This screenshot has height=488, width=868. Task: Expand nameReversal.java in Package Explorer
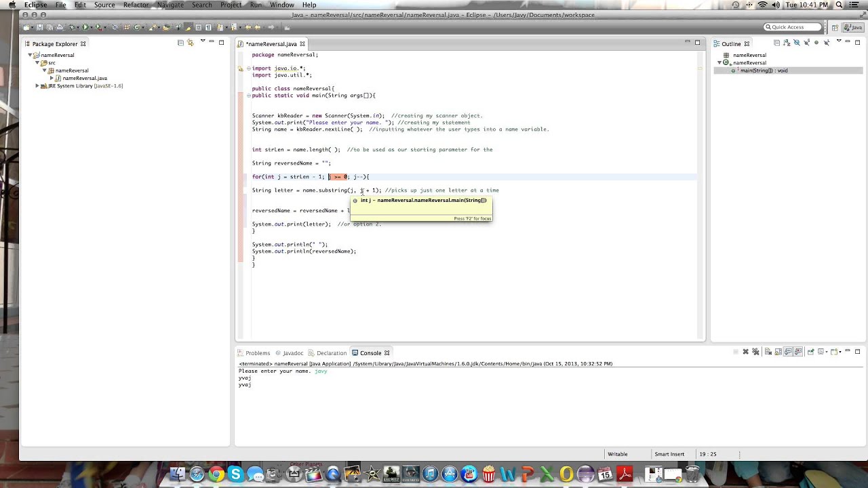coord(52,78)
